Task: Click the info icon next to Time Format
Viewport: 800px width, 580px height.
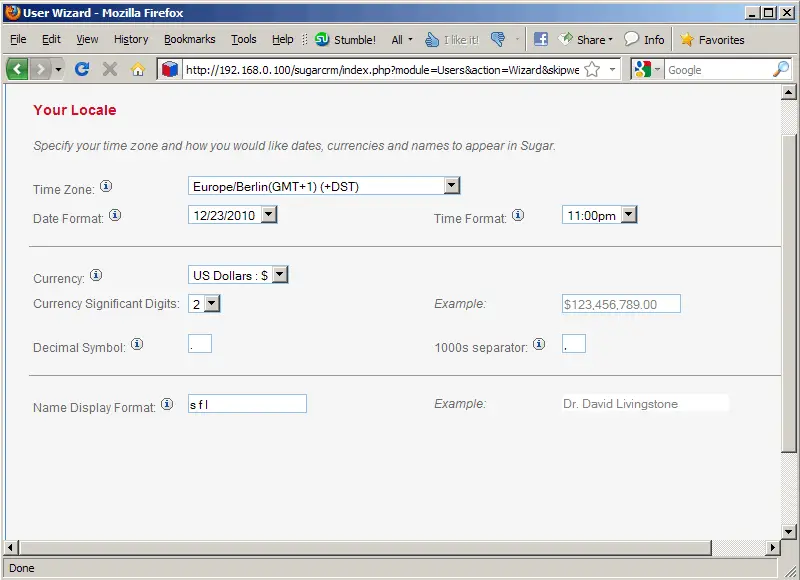Action: pyautogui.click(x=518, y=215)
